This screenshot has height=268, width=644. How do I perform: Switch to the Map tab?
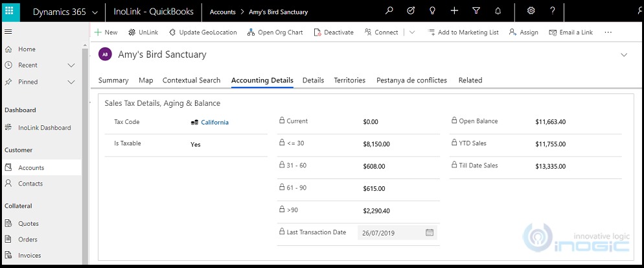point(146,80)
